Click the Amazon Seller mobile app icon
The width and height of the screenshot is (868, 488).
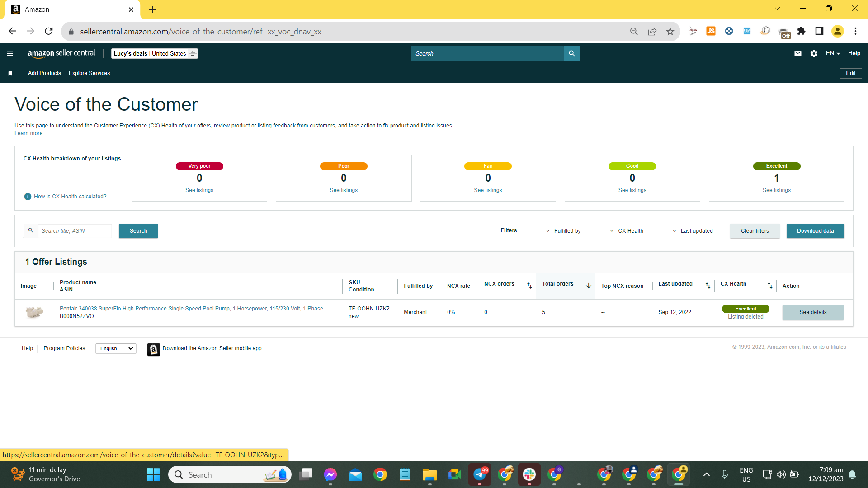click(x=153, y=349)
